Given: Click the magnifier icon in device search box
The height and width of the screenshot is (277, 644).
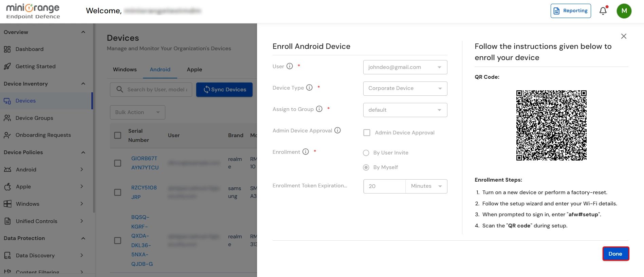Looking at the screenshot, I should click(119, 89).
